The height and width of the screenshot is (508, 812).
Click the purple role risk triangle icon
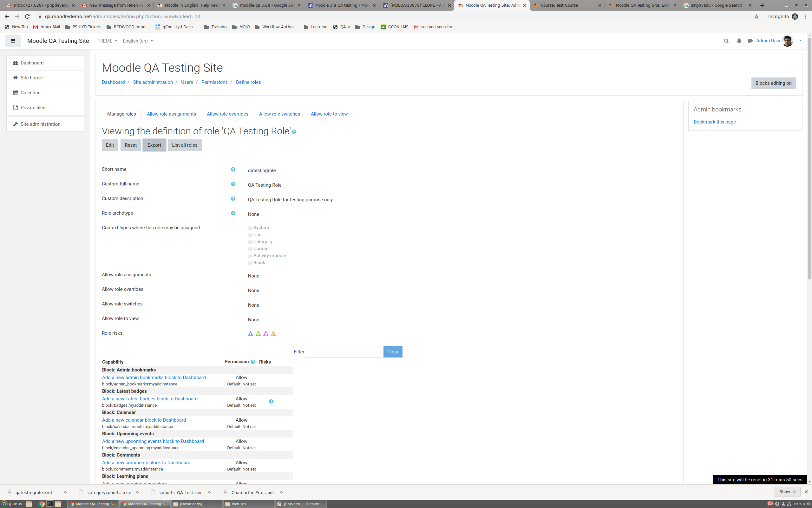point(266,334)
